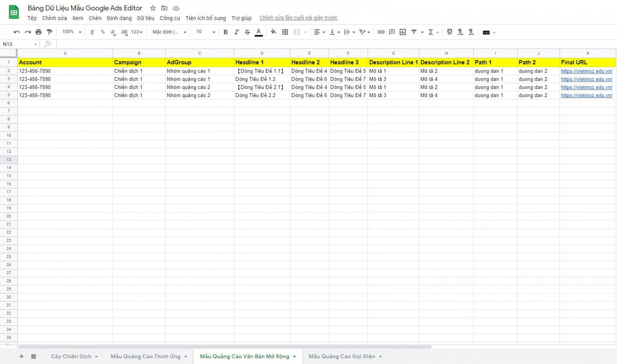Image resolution: width=617 pixels, height=364 pixels.
Task: Click the undo icon in toolbar
Action: 16,32
